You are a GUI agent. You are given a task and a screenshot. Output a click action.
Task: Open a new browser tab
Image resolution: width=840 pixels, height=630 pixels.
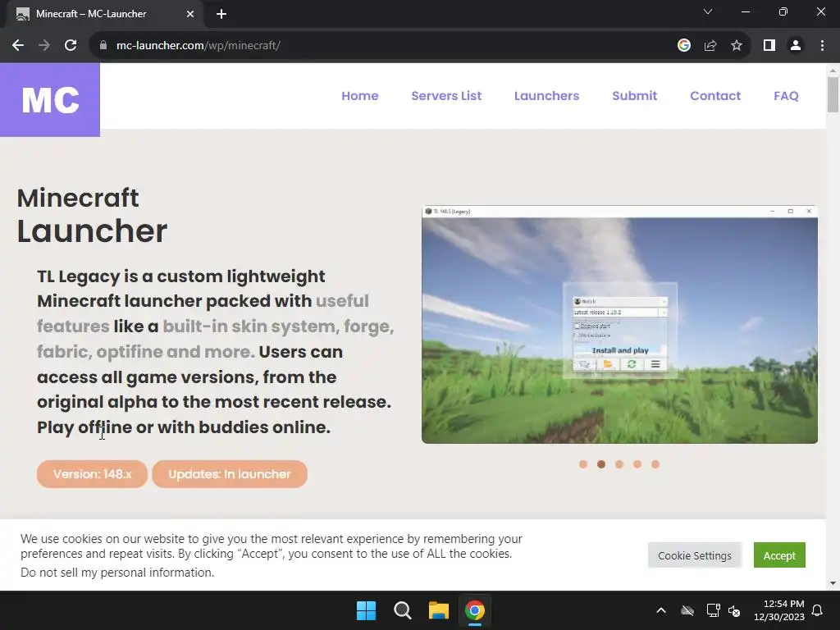[221, 14]
